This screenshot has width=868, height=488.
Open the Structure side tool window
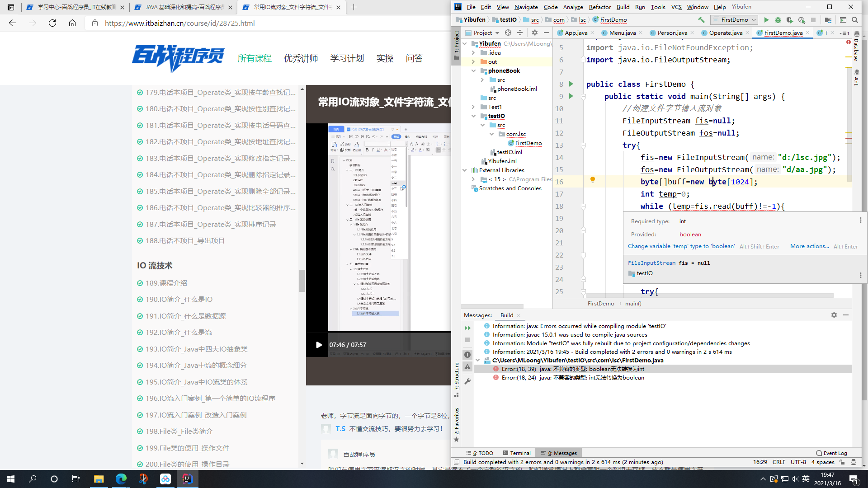(457, 380)
